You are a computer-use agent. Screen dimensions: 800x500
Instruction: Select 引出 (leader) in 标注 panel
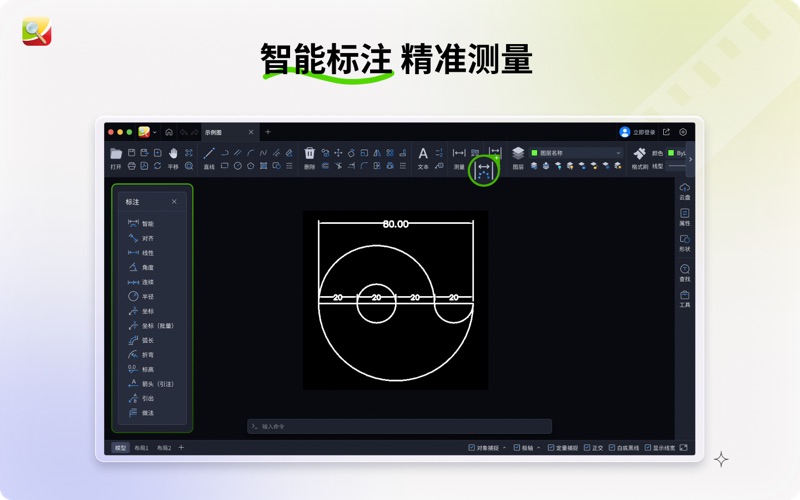141,398
